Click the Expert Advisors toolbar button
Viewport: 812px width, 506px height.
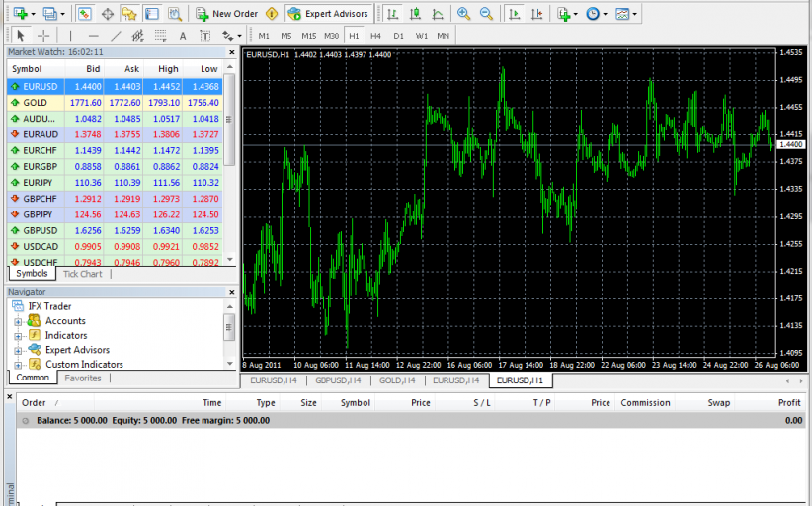(328, 14)
